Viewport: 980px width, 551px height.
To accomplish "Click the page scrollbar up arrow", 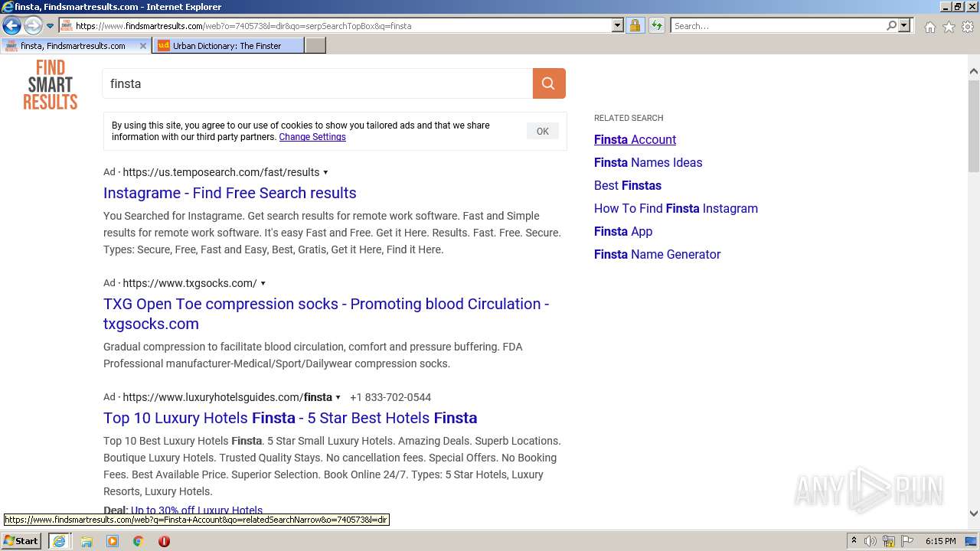I will tap(973, 71).
